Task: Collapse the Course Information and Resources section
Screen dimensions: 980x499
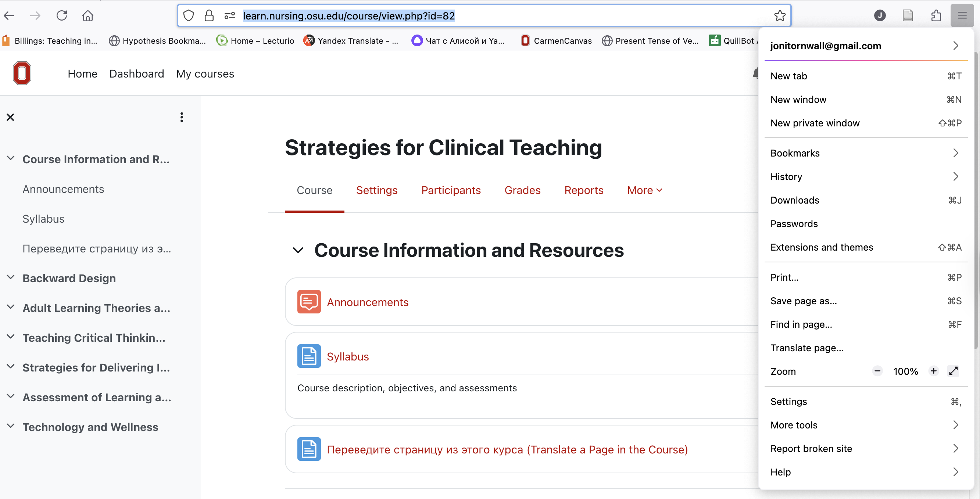Action: tap(298, 250)
